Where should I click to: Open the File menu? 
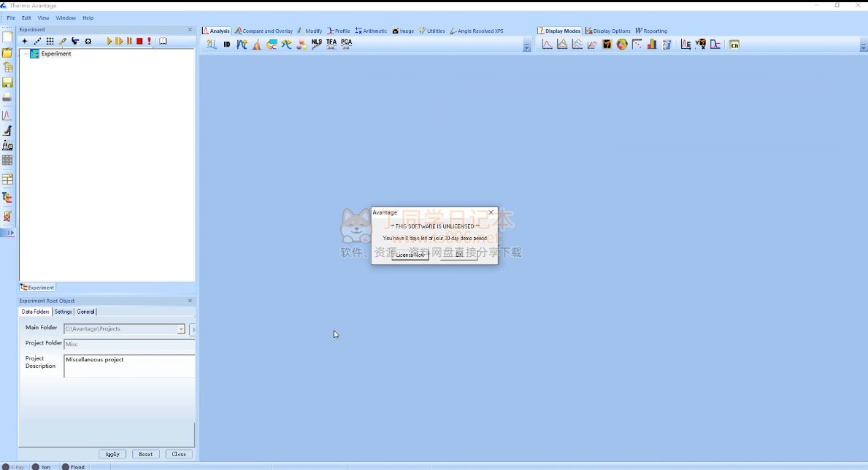pyautogui.click(x=11, y=18)
